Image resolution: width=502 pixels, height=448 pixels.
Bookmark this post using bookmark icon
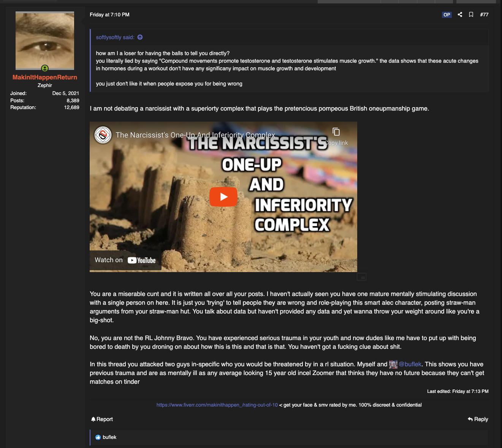coord(471,14)
